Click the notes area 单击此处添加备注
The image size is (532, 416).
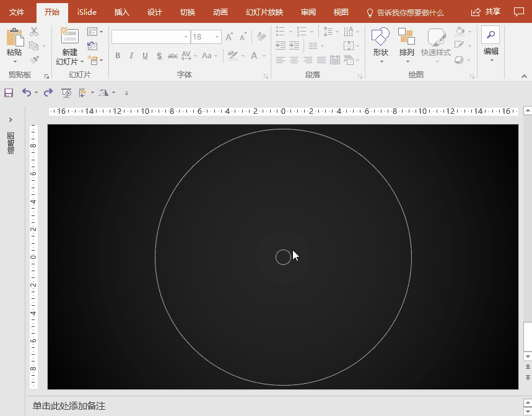tap(69, 406)
